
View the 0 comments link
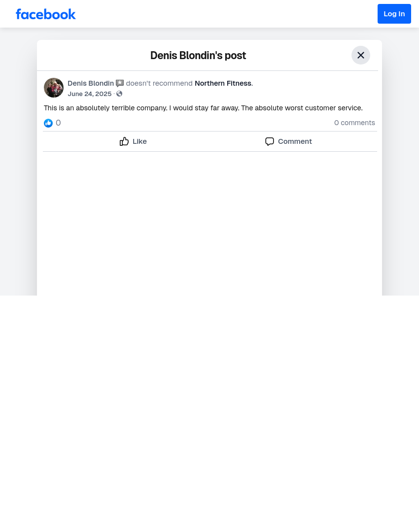[354, 123]
